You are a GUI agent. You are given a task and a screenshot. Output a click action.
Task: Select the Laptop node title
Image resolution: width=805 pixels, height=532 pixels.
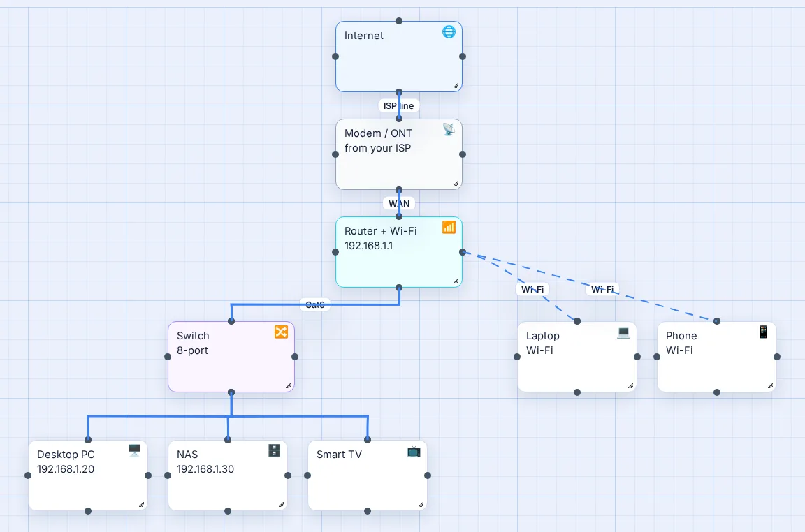[542, 336]
